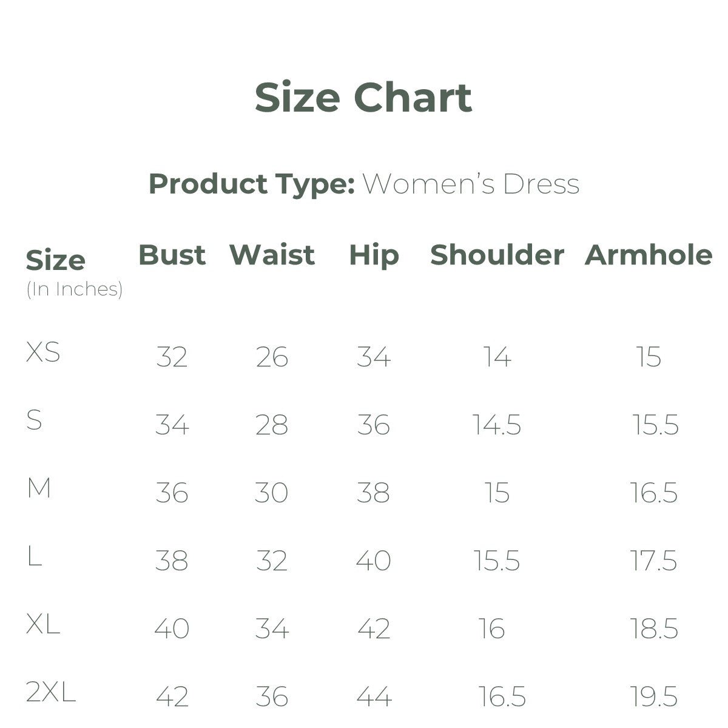
Task: Select the L size row label
Action: [x=34, y=556]
